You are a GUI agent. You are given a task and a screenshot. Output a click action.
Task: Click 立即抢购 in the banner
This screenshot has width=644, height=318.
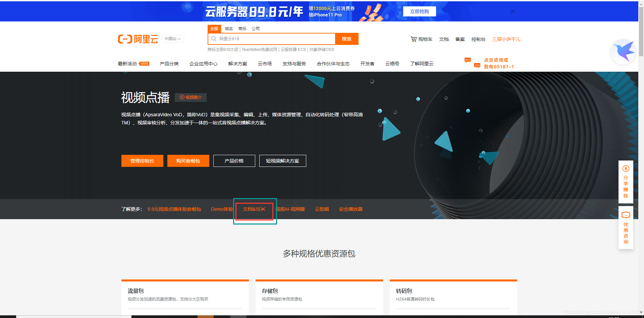[420, 11]
